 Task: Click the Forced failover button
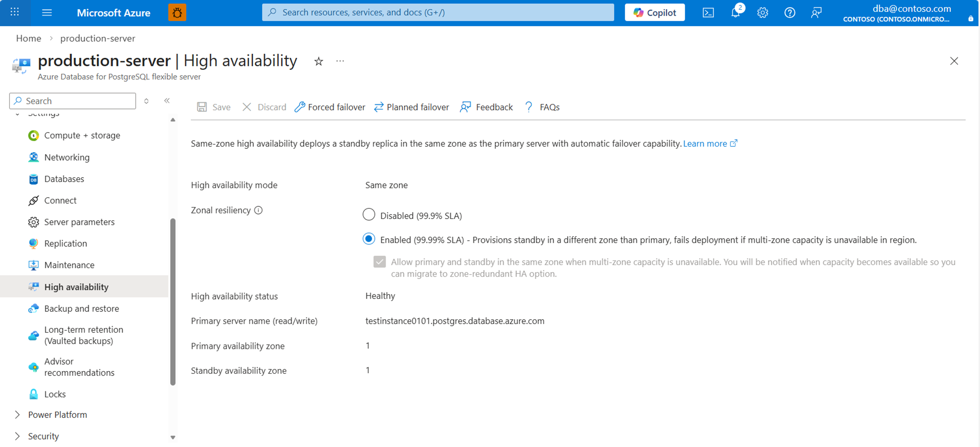point(329,107)
